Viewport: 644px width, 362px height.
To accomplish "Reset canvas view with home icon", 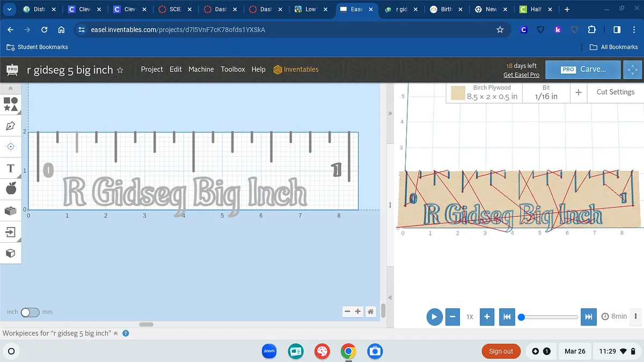I will tap(370, 312).
